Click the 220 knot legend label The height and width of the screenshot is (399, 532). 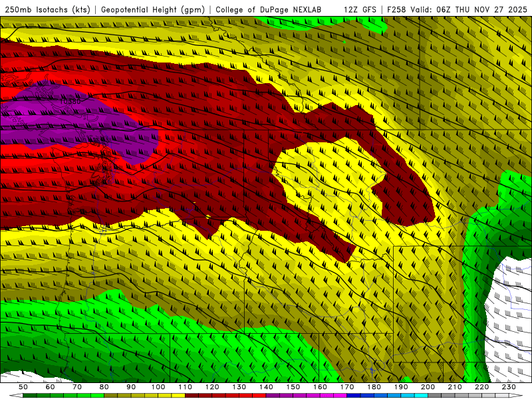pos(483,387)
